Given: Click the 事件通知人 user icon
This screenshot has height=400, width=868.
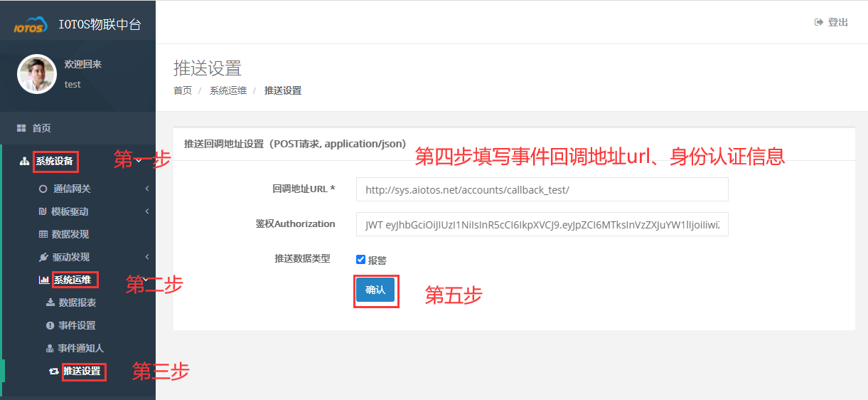Looking at the screenshot, I should pyautogui.click(x=50, y=348).
